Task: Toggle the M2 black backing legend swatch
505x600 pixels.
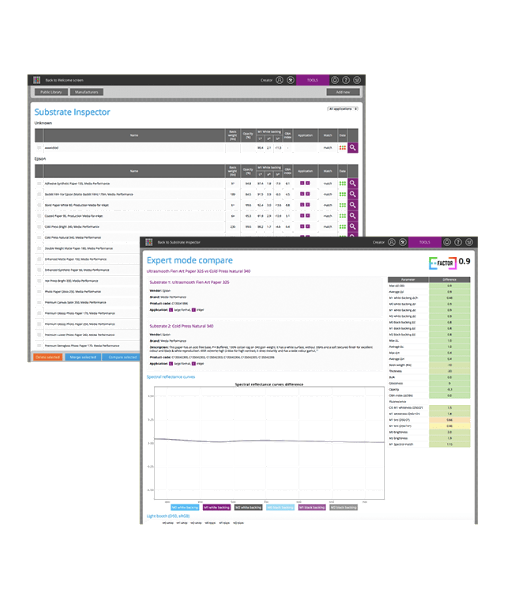Action: [x=344, y=507]
